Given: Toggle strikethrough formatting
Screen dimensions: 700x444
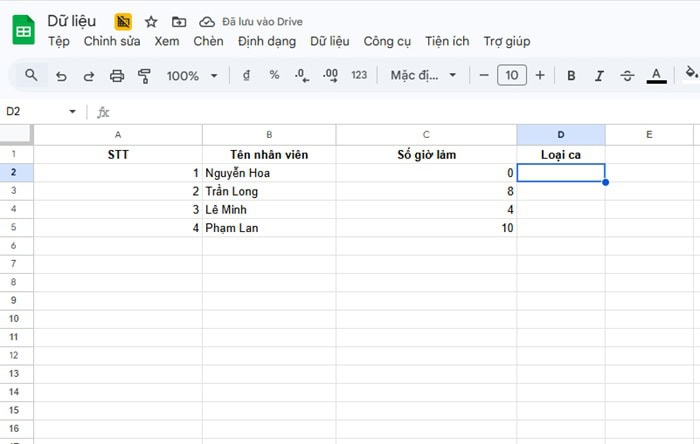Looking at the screenshot, I should click(x=627, y=75).
